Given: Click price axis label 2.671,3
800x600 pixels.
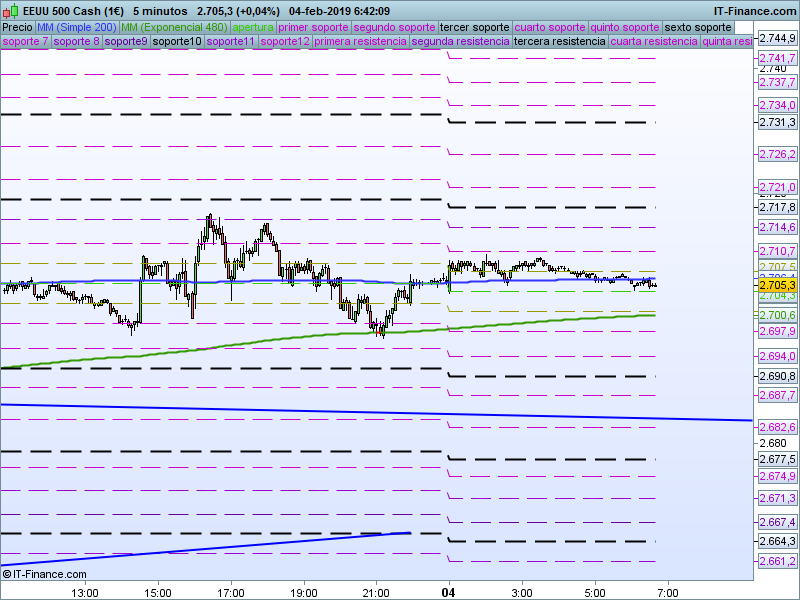Looking at the screenshot, I should (x=777, y=498).
